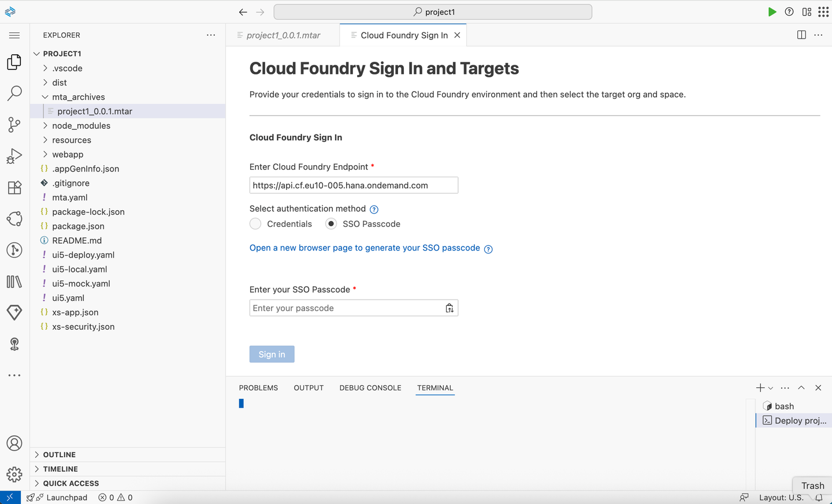832x504 pixels.
Task: Select the bash terminal entry
Action: (794, 406)
